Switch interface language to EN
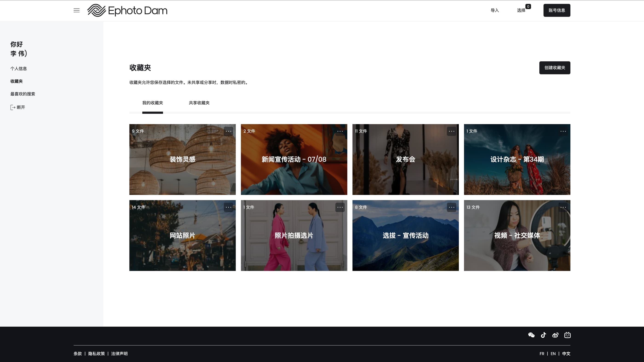This screenshot has height=362, width=644. (553, 353)
